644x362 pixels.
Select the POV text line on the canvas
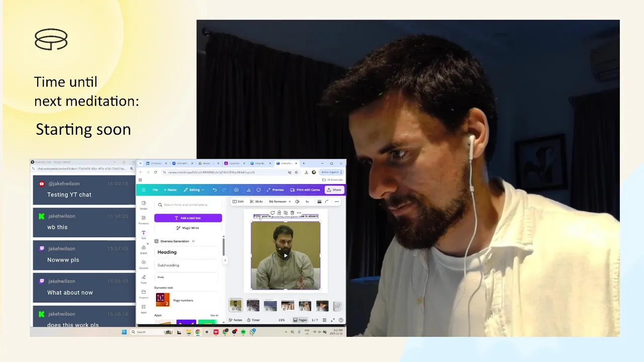[286, 216]
